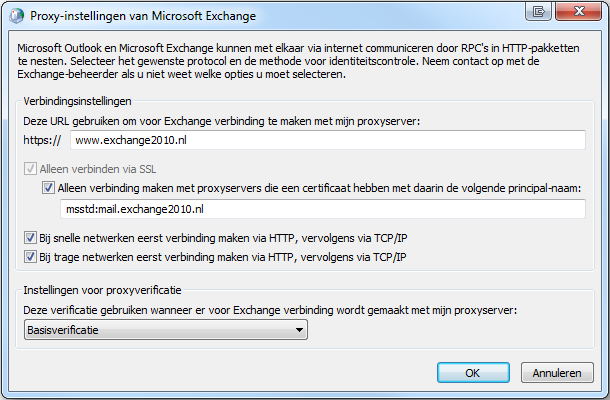Screen dimensions: 610x400
Task: Click the 'Instellingen voor proxyverificatie' group heading
Action: click(102, 290)
